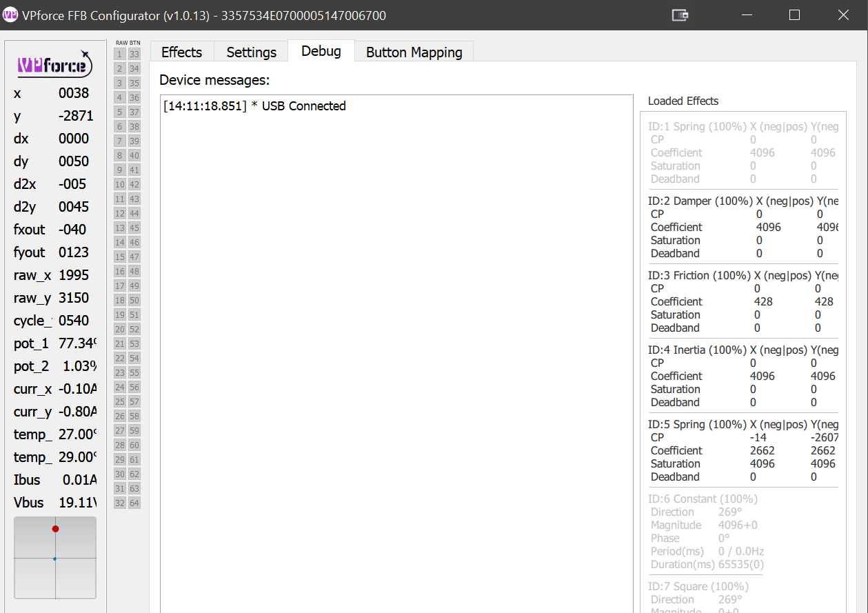Click the VPforce logo in the side panel
The height and width of the screenshot is (613, 868).
click(54, 64)
